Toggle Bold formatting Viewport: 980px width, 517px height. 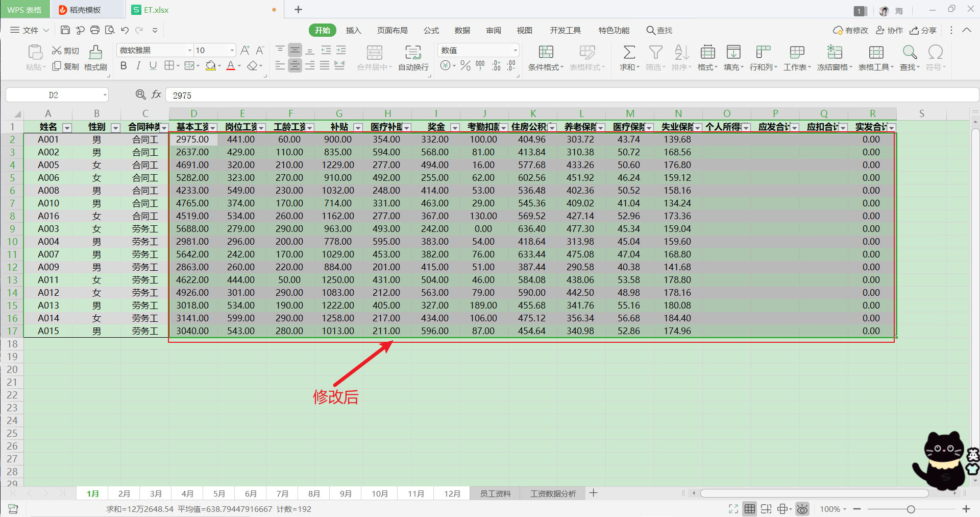point(124,65)
